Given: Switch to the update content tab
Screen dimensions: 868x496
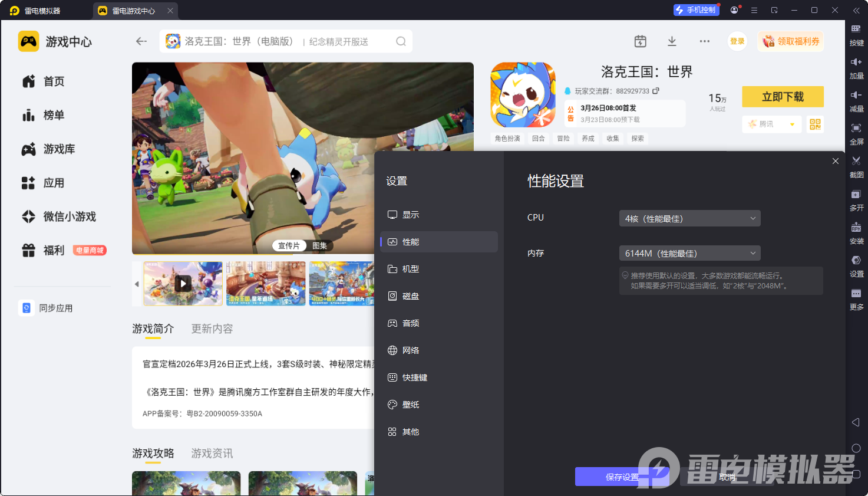Looking at the screenshot, I should point(212,329).
